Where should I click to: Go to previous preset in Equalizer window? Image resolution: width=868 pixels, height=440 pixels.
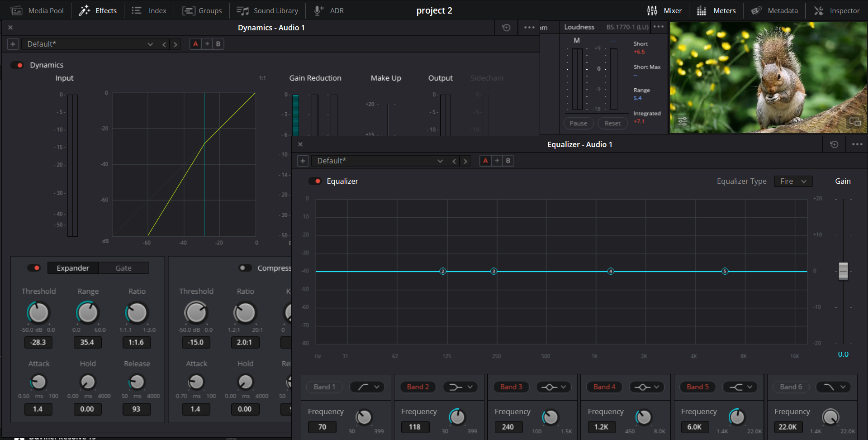point(454,161)
